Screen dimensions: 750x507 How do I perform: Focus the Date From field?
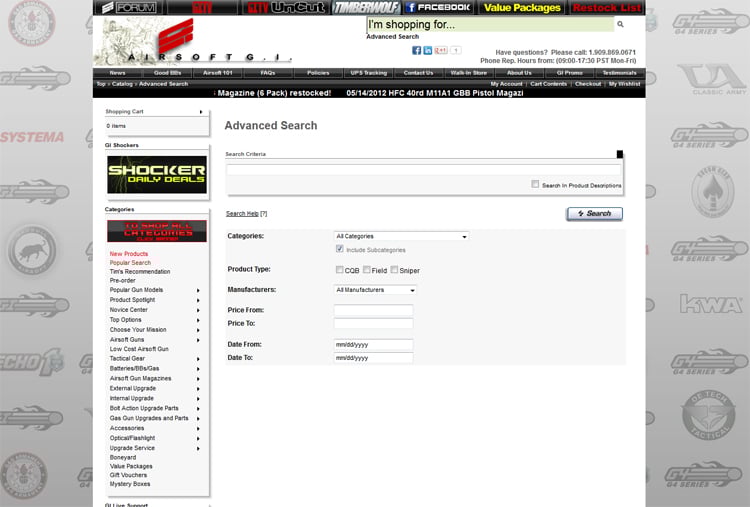coord(373,345)
